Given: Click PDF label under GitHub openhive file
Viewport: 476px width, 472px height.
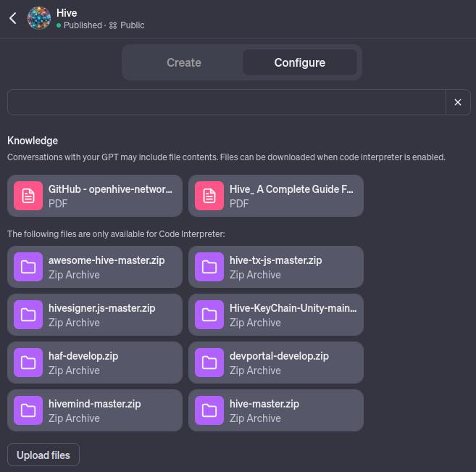Looking at the screenshot, I should (x=58, y=204).
